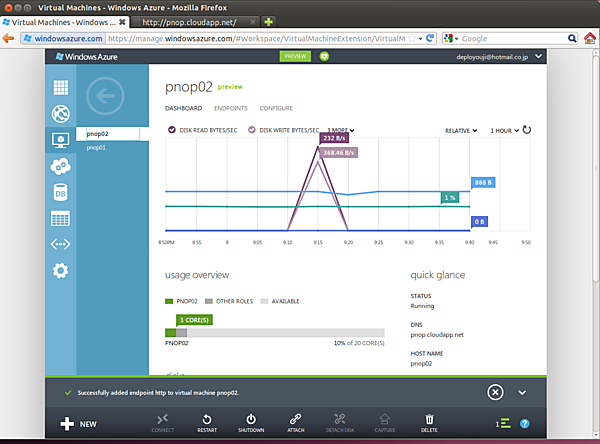Click the Detach Disk icon

(x=340, y=423)
